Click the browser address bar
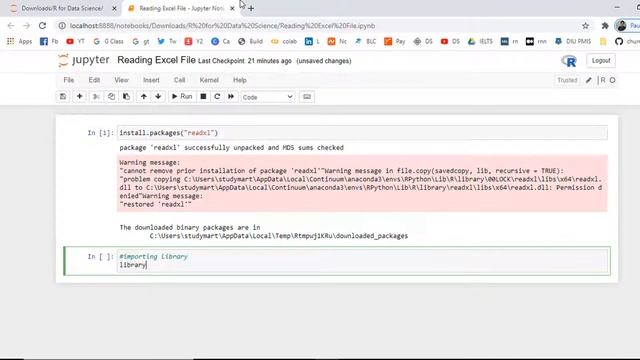This screenshot has width=640, height=360. [318, 26]
